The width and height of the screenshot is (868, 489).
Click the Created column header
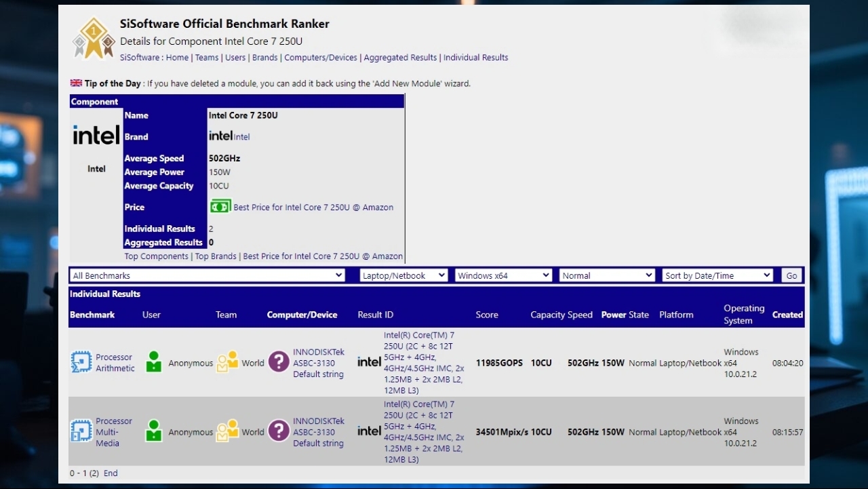coord(787,315)
